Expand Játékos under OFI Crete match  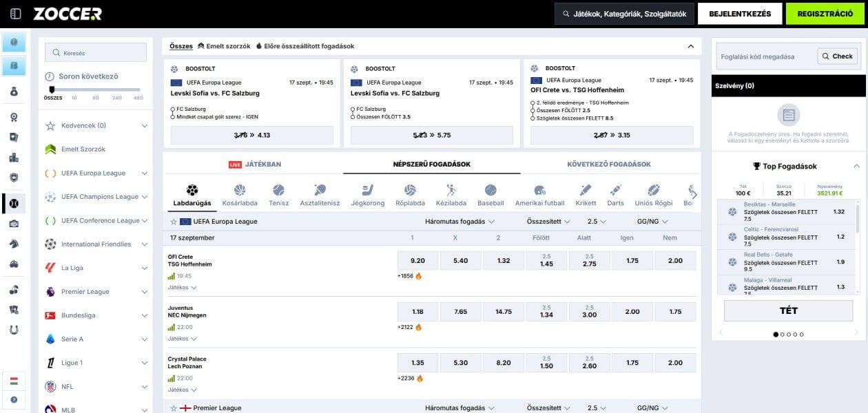pyautogui.click(x=183, y=288)
